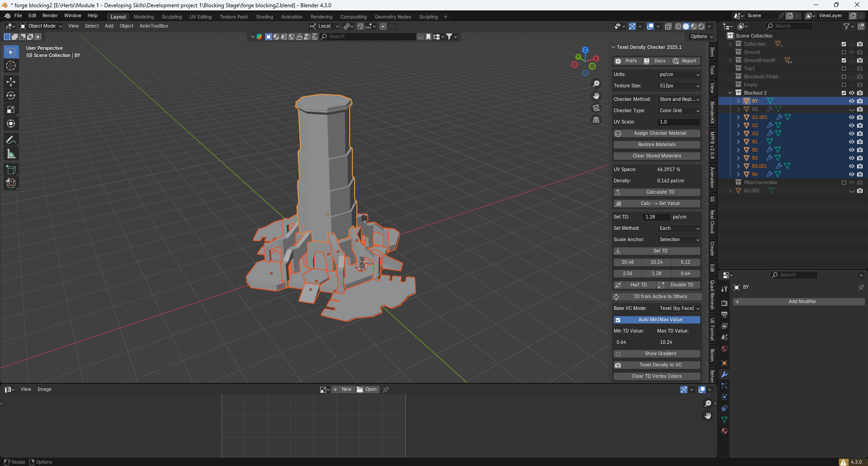
Task: Select the Rotate tool
Action: [x=11, y=95]
